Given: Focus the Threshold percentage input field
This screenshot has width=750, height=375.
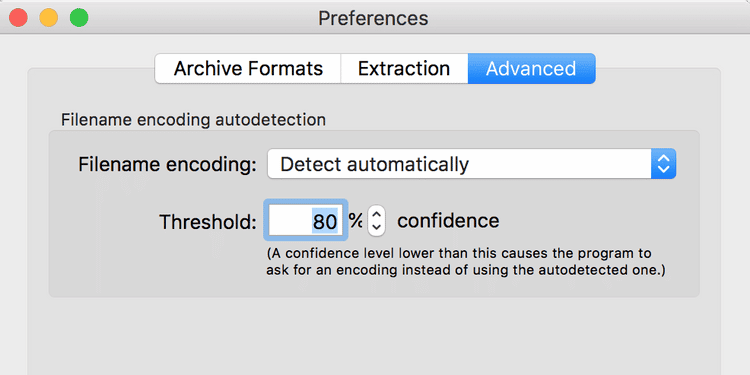Looking at the screenshot, I should 306,221.
